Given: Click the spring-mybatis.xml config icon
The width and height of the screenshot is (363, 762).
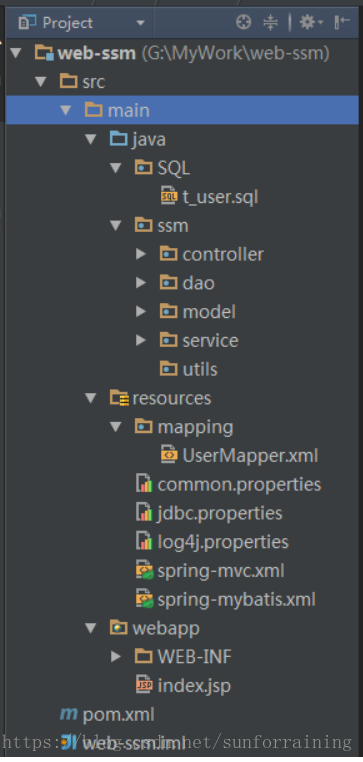Looking at the screenshot, I should [144, 599].
